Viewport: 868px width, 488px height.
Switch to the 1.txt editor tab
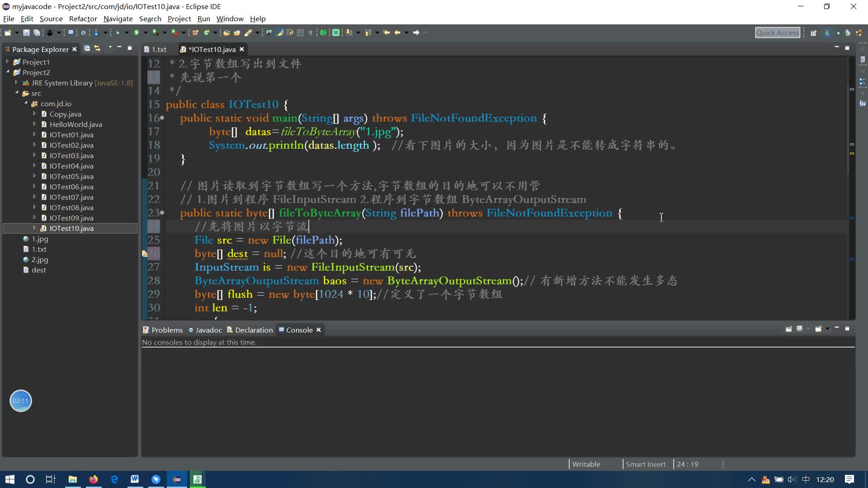[158, 49]
